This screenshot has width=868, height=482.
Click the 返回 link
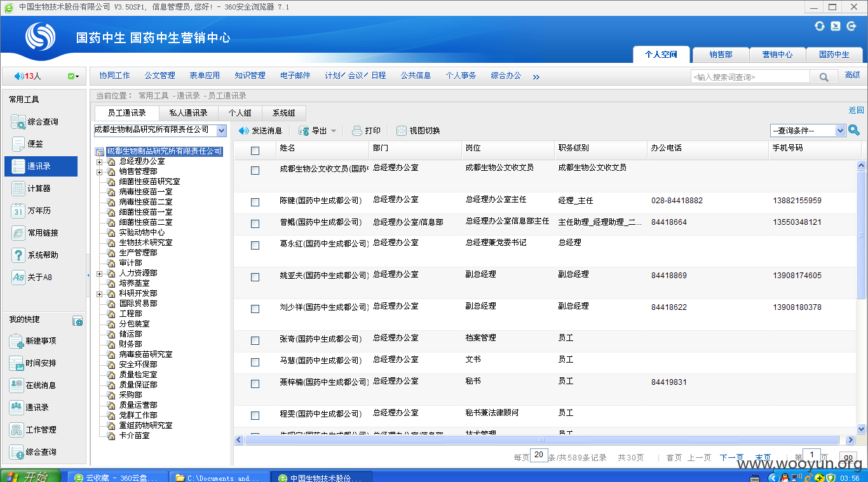(856, 110)
